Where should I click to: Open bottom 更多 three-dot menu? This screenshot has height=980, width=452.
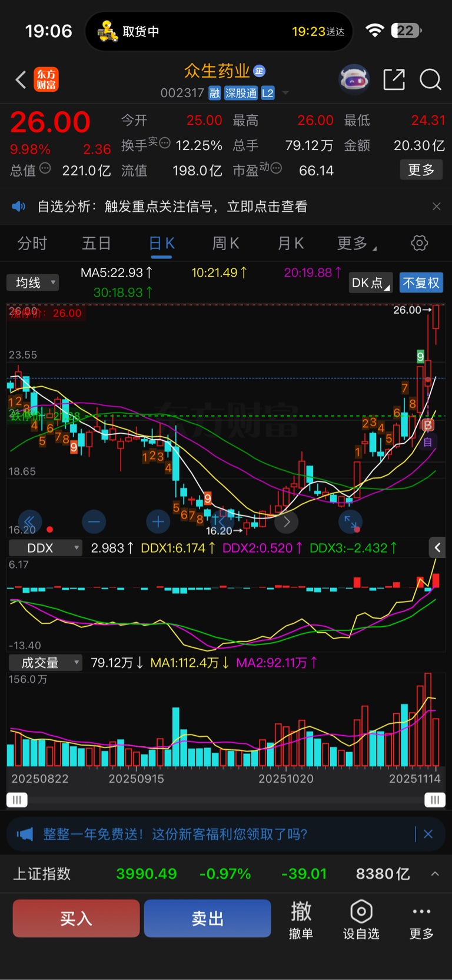pyautogui.click(x=421, y=919)
